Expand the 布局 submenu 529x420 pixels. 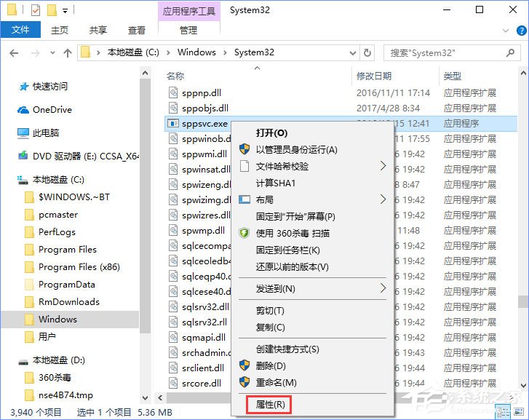312,200
